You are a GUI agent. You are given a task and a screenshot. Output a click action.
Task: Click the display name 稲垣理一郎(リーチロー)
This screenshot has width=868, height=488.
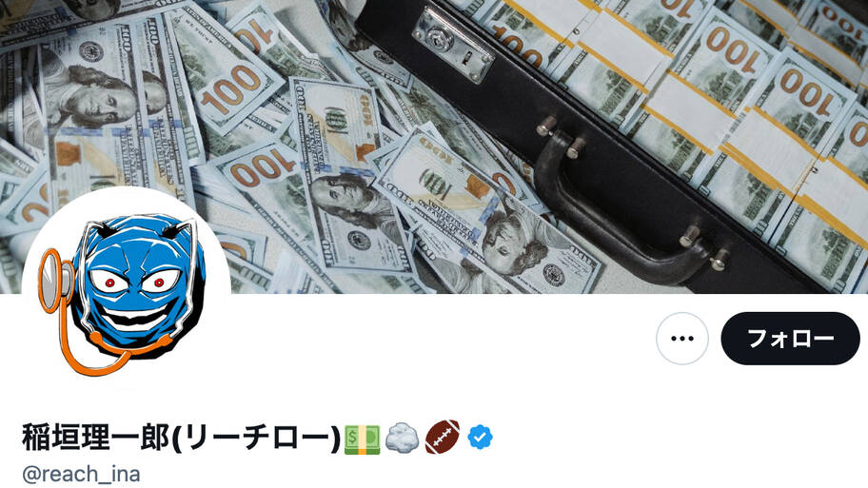(181, 438)
